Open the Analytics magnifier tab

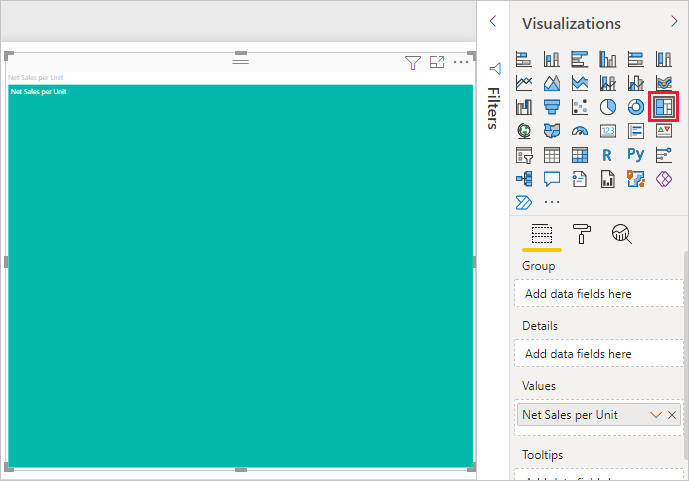(622, 234)
